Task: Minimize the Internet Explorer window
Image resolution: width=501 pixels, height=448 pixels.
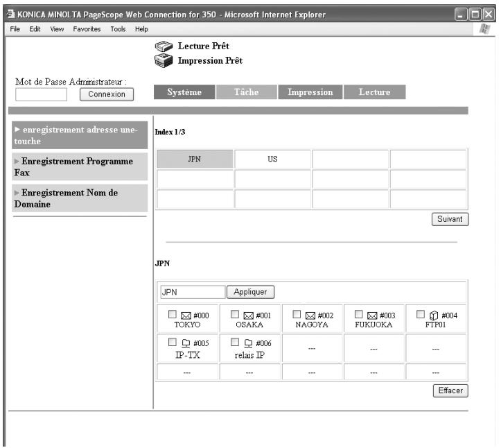Action: click(x=461, y=15)
